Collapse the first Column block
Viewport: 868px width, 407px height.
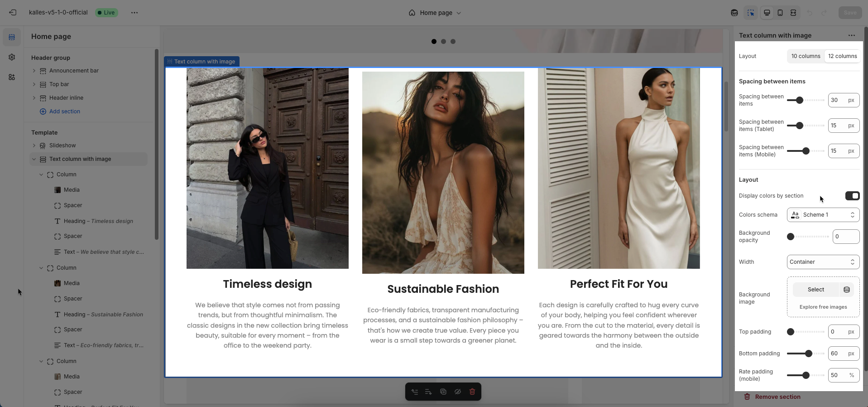[41, 174]
